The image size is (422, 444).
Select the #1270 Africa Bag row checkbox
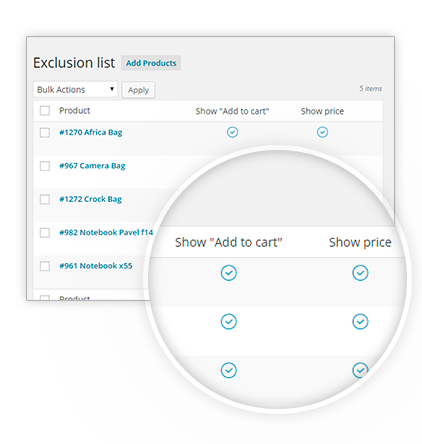[x=45, y=133]
